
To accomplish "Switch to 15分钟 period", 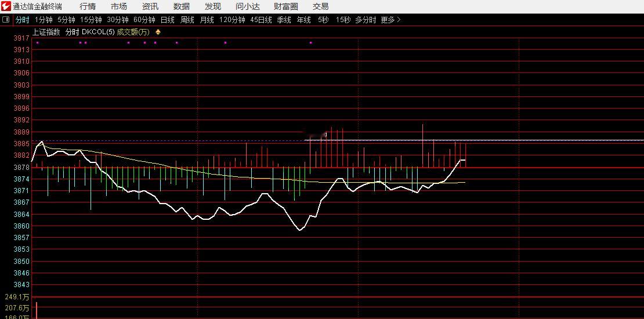I will (91, 20).
